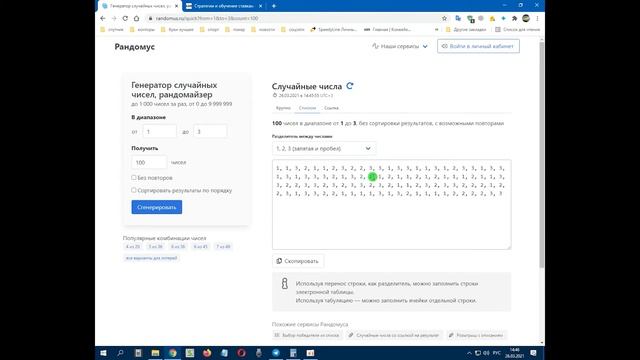Click the taskbar clock showing 14:46
The image size is (640, 360).
point(515,353)
